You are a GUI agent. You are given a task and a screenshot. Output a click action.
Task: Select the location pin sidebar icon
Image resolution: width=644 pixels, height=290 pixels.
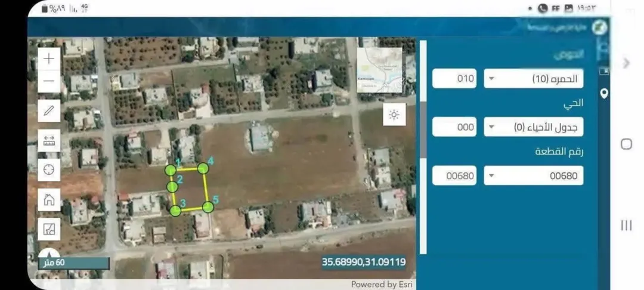coord(603,94)
